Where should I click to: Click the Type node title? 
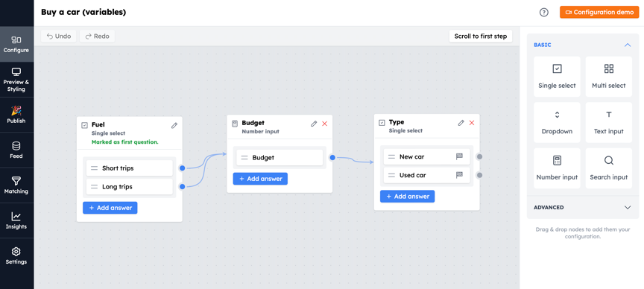click(x=397, y=122)
